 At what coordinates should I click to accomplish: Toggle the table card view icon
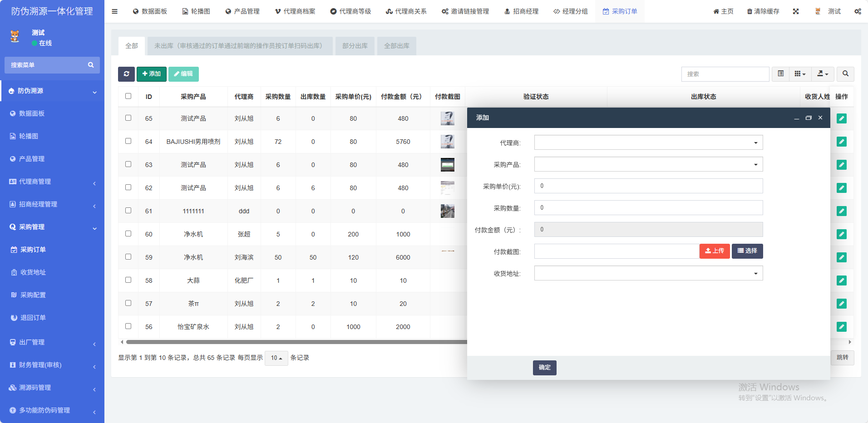tap(781, 74)
